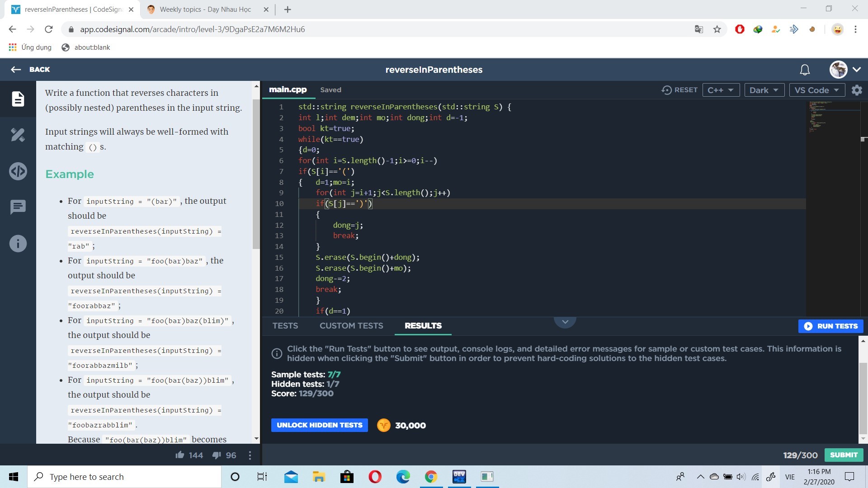Click the thumbs down downvote icon
The image size is (868, 488).
coord(217,455)
